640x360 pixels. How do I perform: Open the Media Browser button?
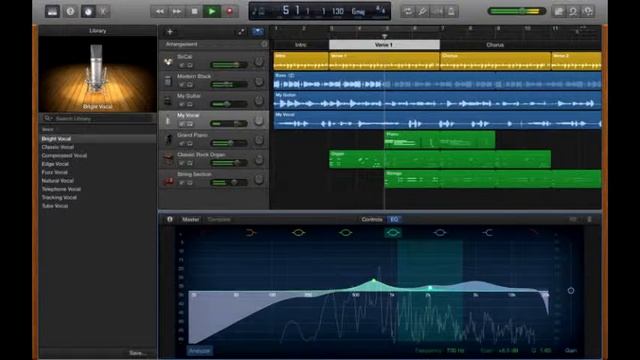pyautogui.click(x=588, y=11)
